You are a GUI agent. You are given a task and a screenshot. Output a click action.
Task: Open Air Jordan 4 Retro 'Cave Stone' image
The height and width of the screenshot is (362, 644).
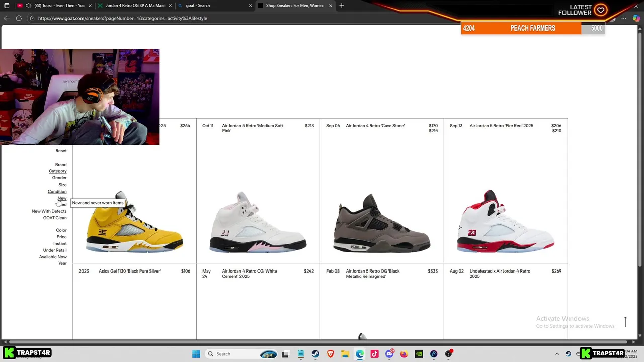[382, 223]
